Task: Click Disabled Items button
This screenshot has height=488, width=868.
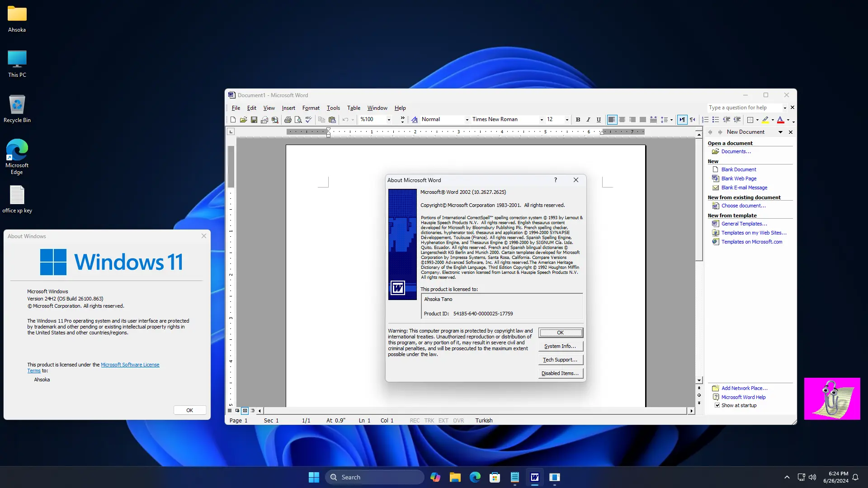Action: pyautogui.click(x=561, y=373)
